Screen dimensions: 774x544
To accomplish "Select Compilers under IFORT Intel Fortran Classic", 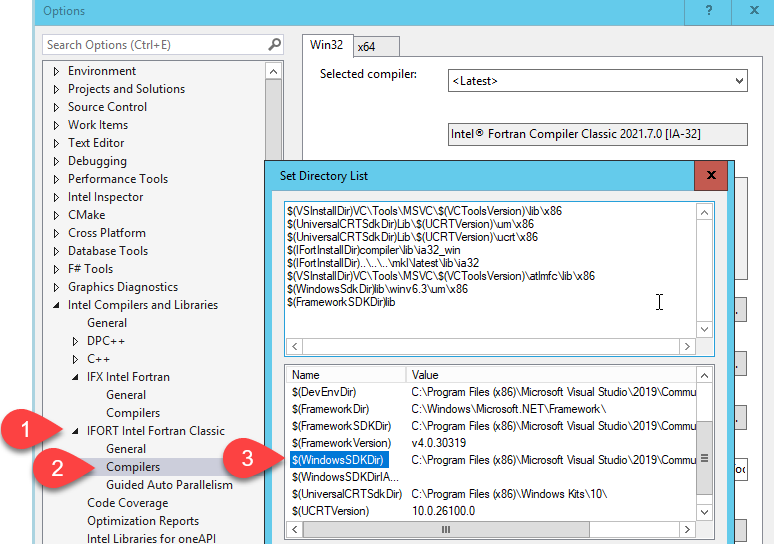I will point(133,466).
